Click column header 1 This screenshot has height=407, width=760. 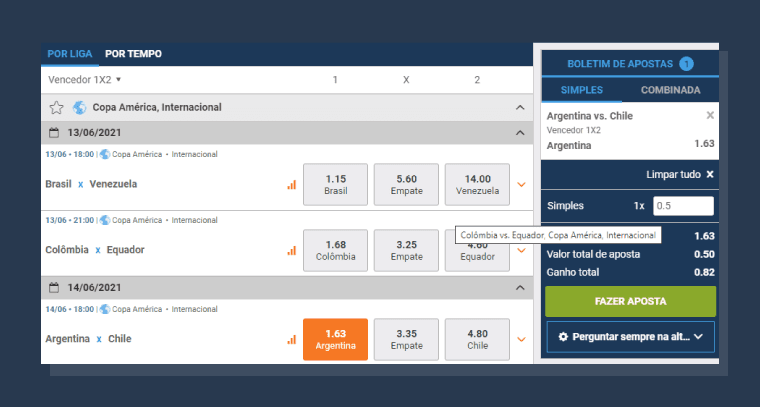pyautogui.click(x=335, y=80)
